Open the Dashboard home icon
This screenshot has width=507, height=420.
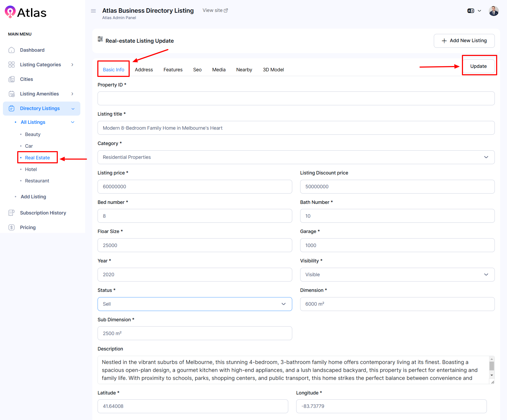click(x=11, y=50)
